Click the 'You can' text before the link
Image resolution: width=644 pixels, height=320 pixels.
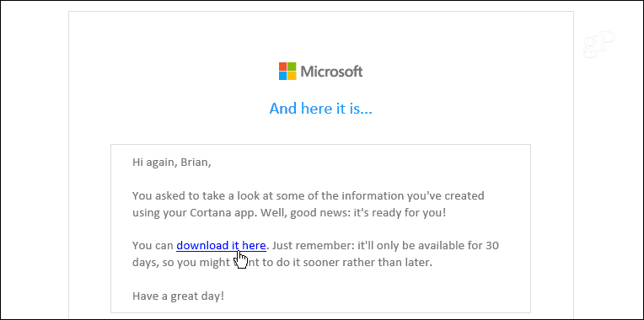coord(153,245)
